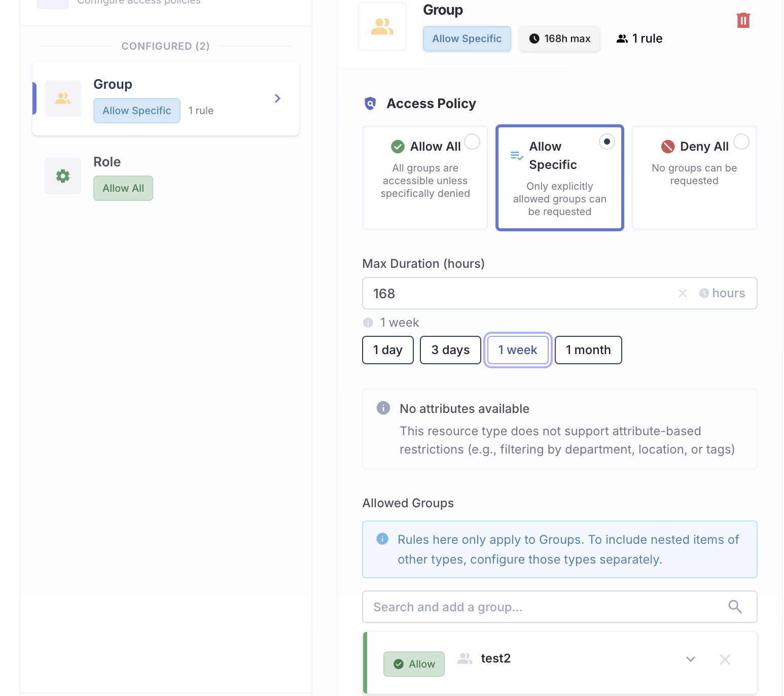
Task: Toggle the Allow badge on test2
Action: coord(414,664)
